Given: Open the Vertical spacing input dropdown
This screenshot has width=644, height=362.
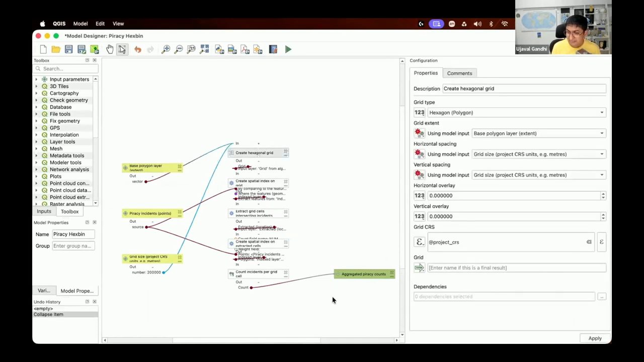Looking at the screenshot, I should click(539, 175).
